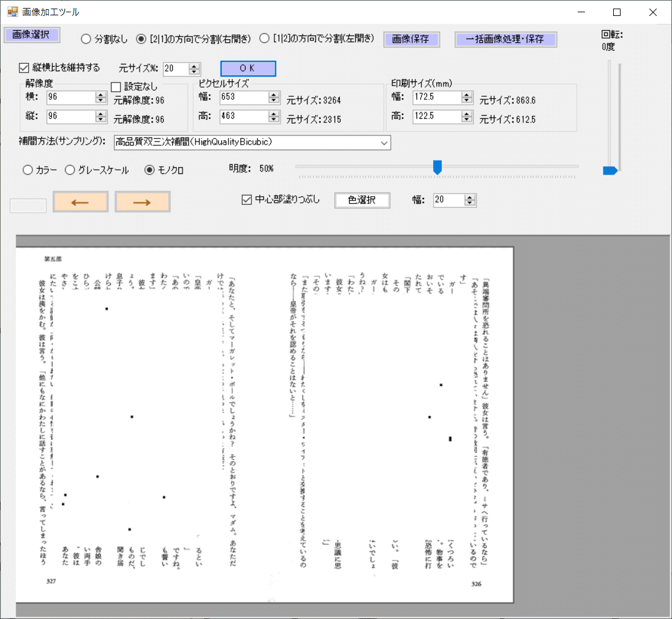
Task: Increase print 高 with up arrow
Action: 467,113
